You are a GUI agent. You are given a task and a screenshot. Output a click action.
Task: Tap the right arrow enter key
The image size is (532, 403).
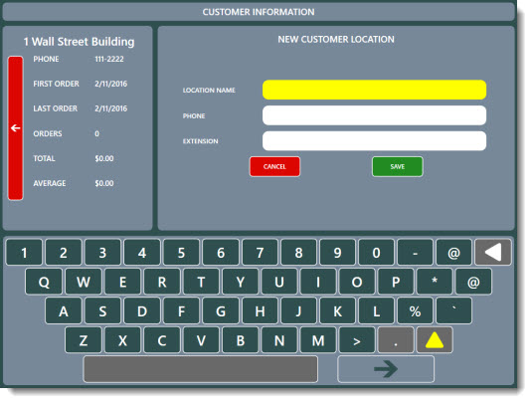point(386,369)
